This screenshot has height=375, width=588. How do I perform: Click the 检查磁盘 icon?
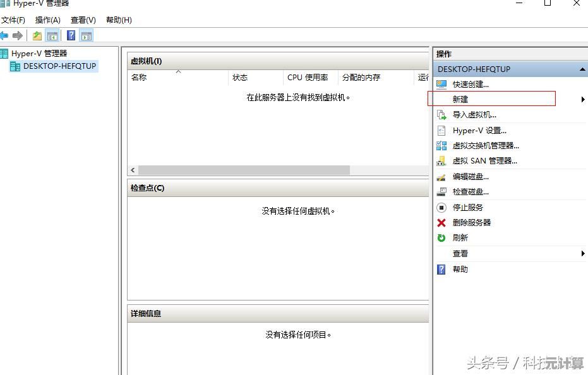(x=441, y=192)
